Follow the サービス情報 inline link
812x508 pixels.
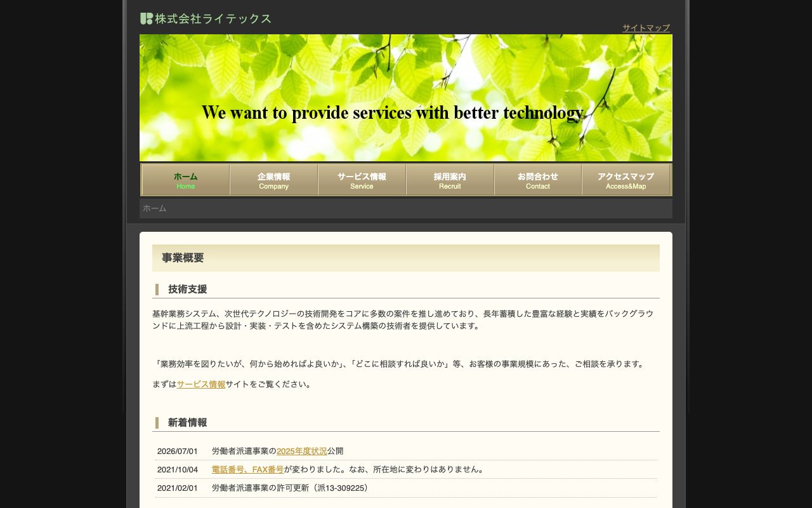click(201, 384)
